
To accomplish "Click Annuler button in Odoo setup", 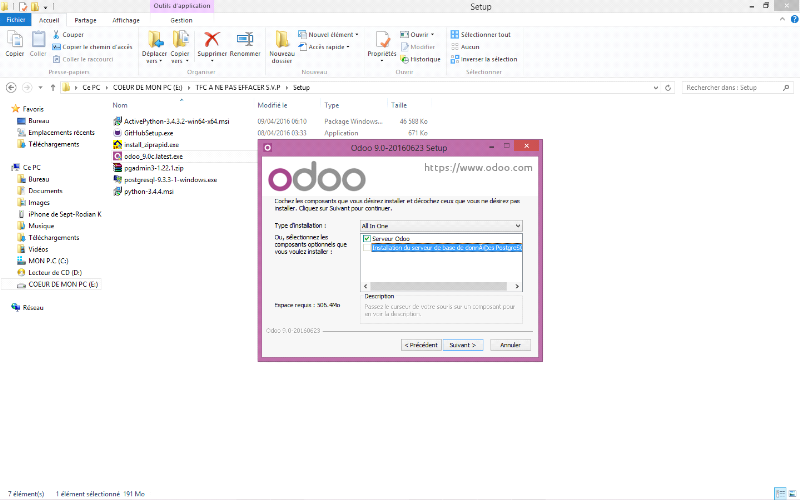I will coord(510,345).
